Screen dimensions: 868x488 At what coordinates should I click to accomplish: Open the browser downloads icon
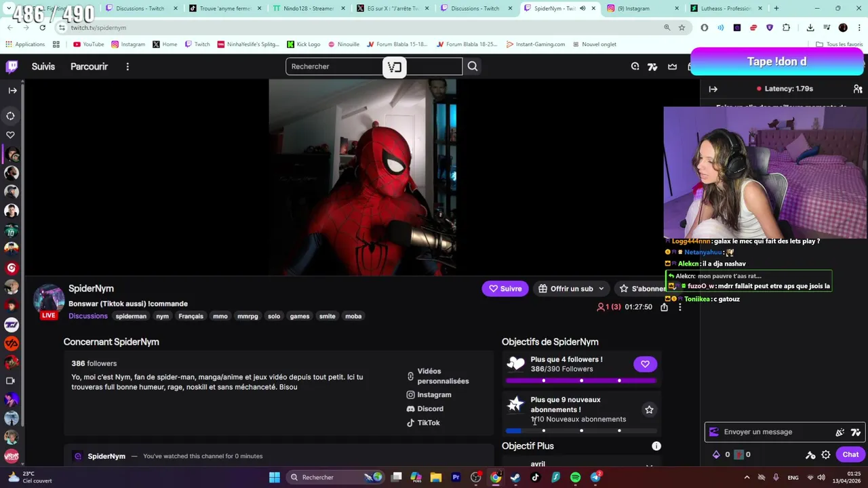click(810, 28)
